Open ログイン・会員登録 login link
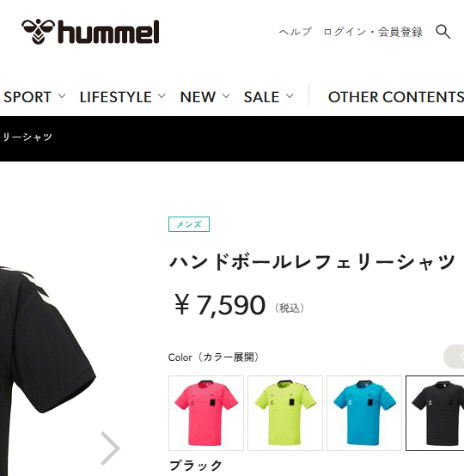 point(373,32)
